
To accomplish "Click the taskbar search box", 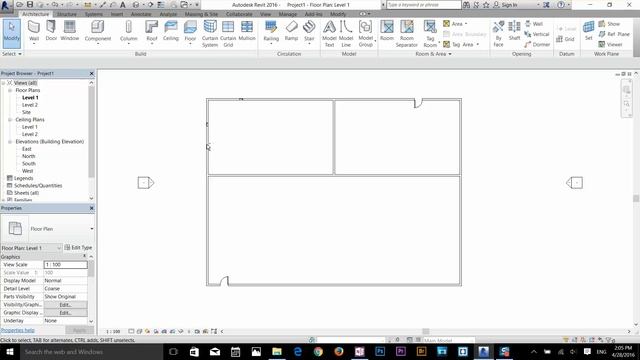I will click(x=91, y=352).
